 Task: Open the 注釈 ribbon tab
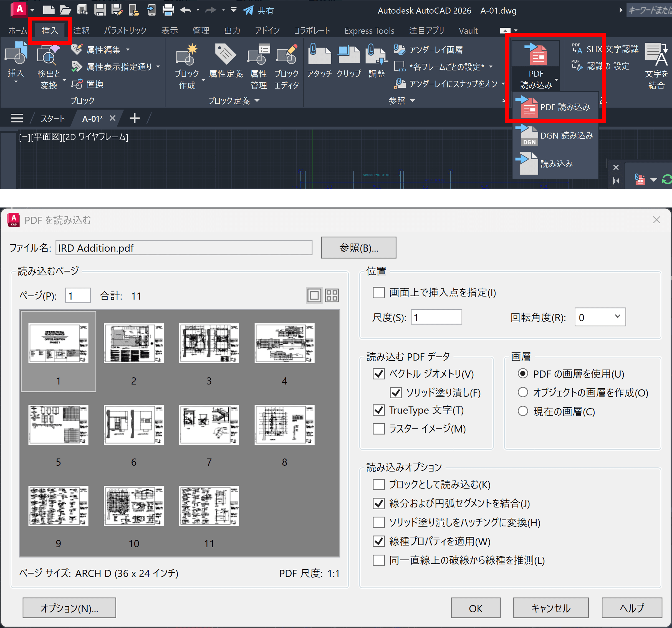point(81,31)
